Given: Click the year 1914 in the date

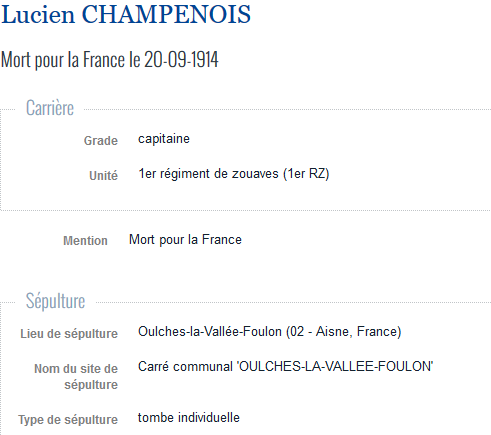Looking at the screenshot, I should tap(204, 60).
